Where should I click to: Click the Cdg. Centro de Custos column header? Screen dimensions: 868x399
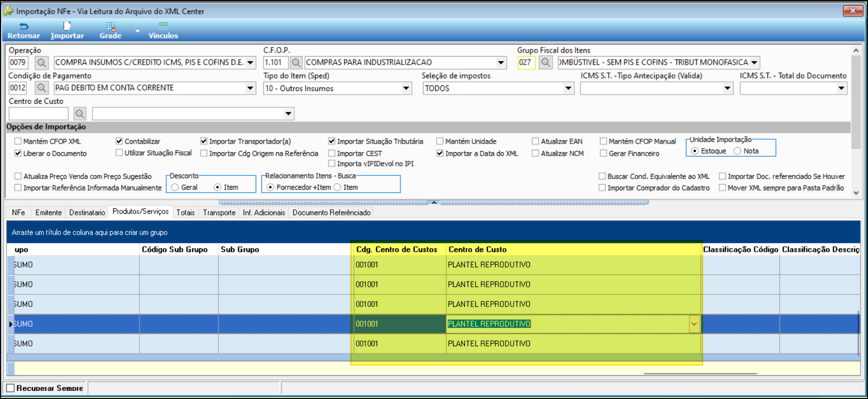tap(399, 249)
